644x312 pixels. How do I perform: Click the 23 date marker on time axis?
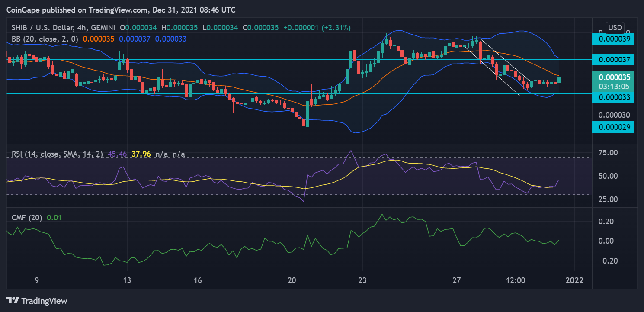(x=362, y=280)
